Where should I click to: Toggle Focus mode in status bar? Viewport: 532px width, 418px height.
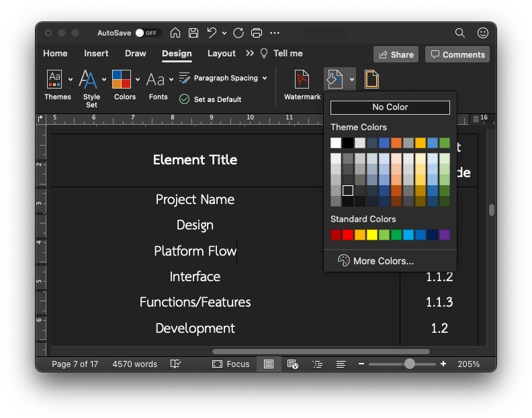[x=230, y=364]
